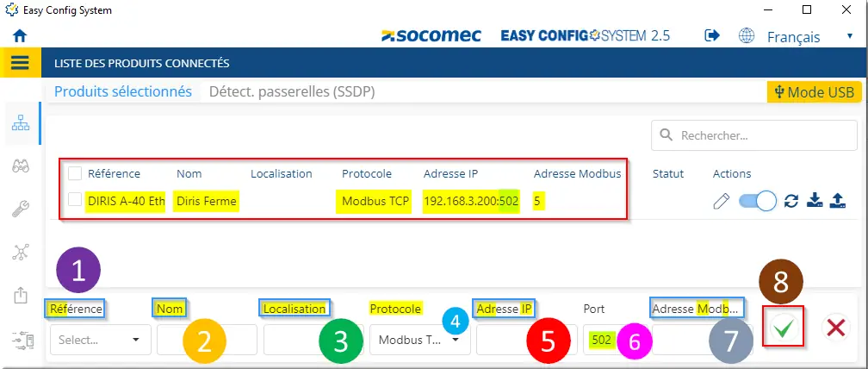Switch to Détect. passerelles (SSDP) tab

point(292,92)
